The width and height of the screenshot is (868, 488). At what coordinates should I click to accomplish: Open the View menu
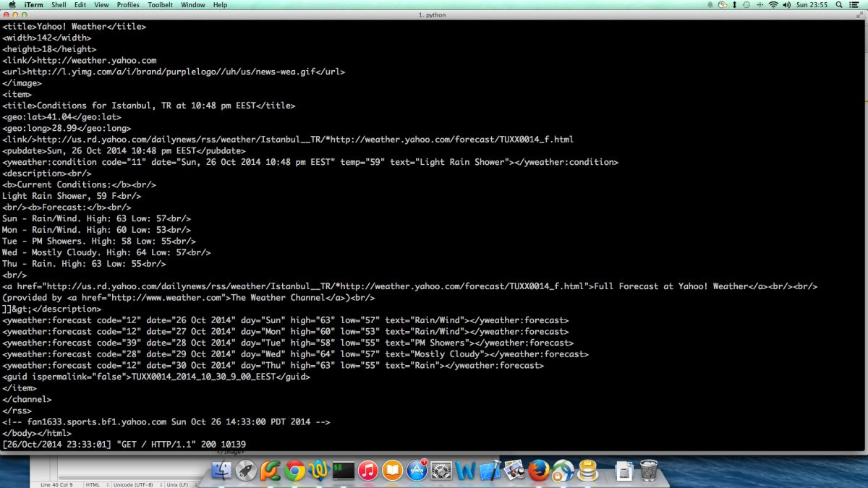tap(101, 4)
